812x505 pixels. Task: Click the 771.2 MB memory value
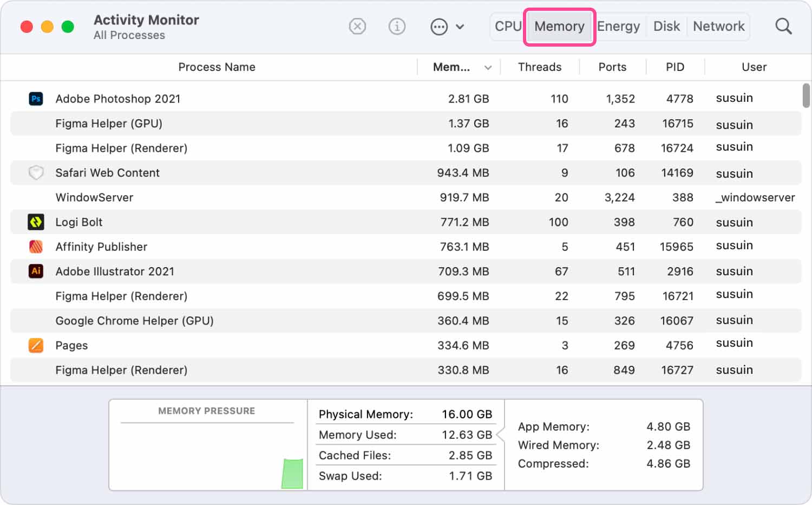464,222
